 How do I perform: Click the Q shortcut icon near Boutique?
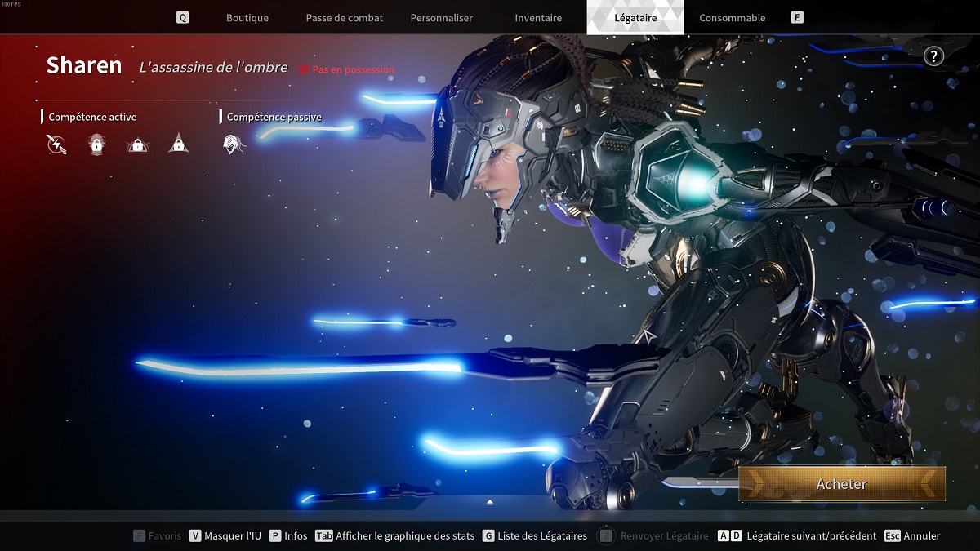pos(181,16)
